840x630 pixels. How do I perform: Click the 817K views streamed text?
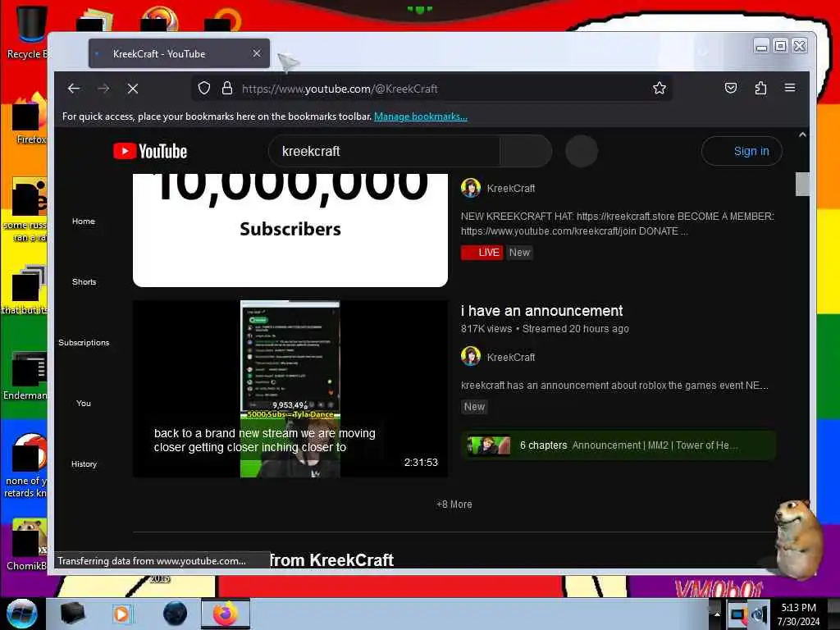(545, 329)
